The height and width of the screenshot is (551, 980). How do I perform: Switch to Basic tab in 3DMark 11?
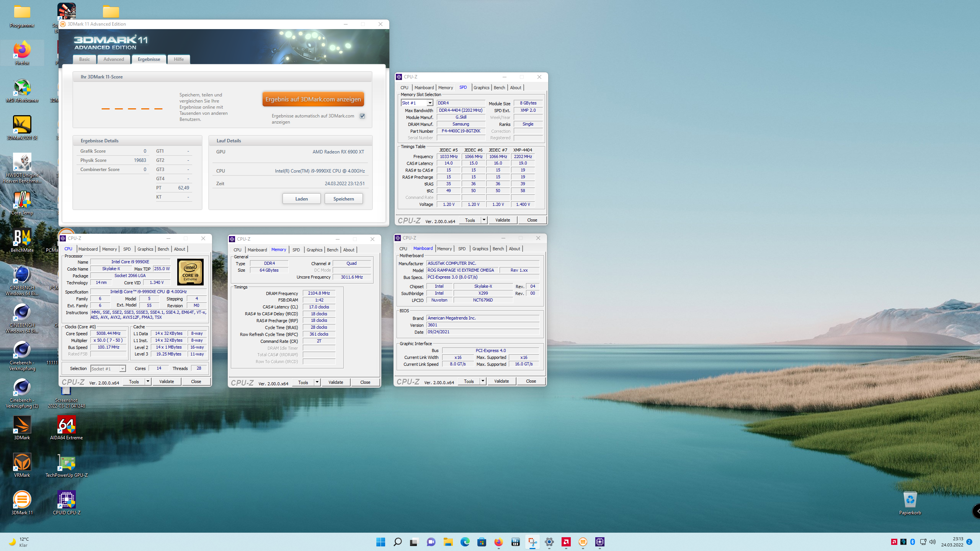pyautogui.click(x=84, y=59)
